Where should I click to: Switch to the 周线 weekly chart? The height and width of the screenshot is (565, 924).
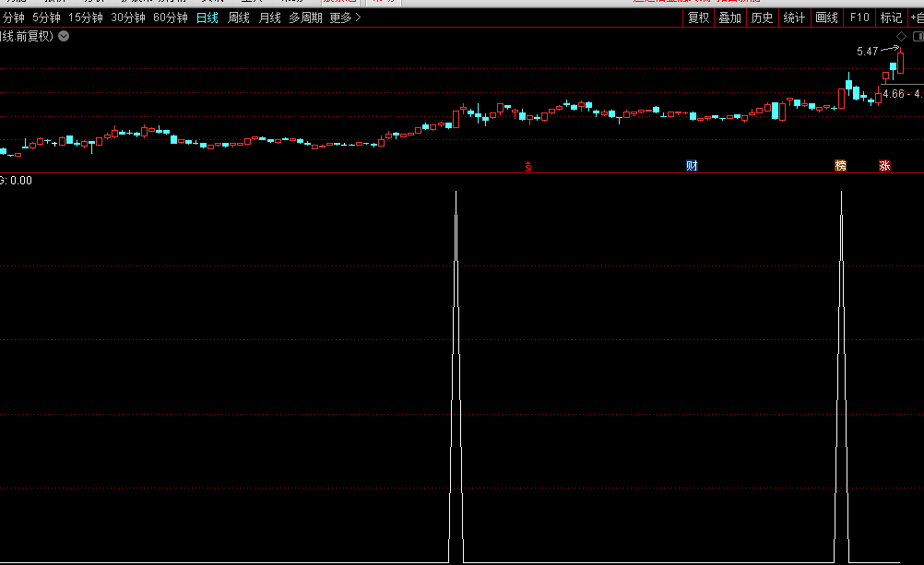tap(238, 18)
